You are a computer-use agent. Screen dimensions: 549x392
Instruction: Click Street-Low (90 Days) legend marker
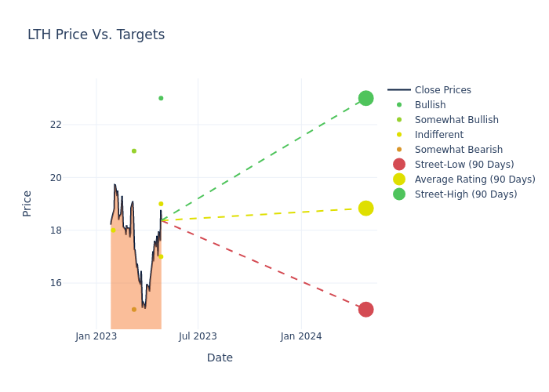coord(399,165)
